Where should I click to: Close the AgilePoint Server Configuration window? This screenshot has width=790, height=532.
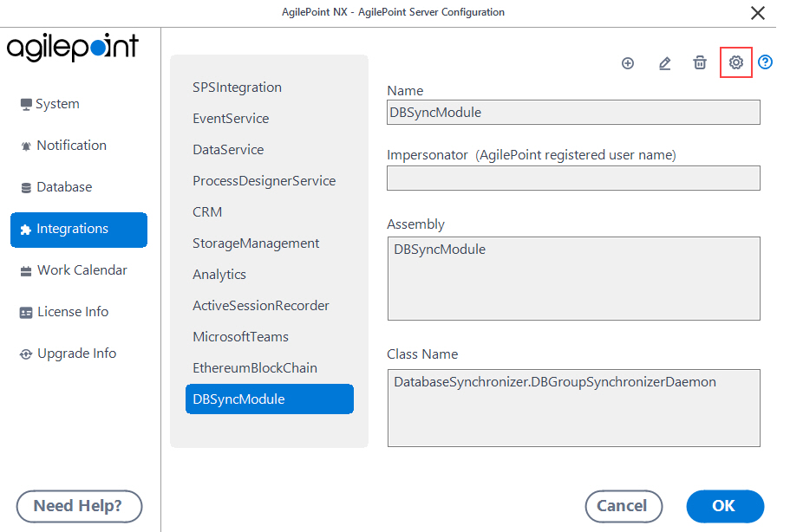pyautogui.click(x=757, y=13)
